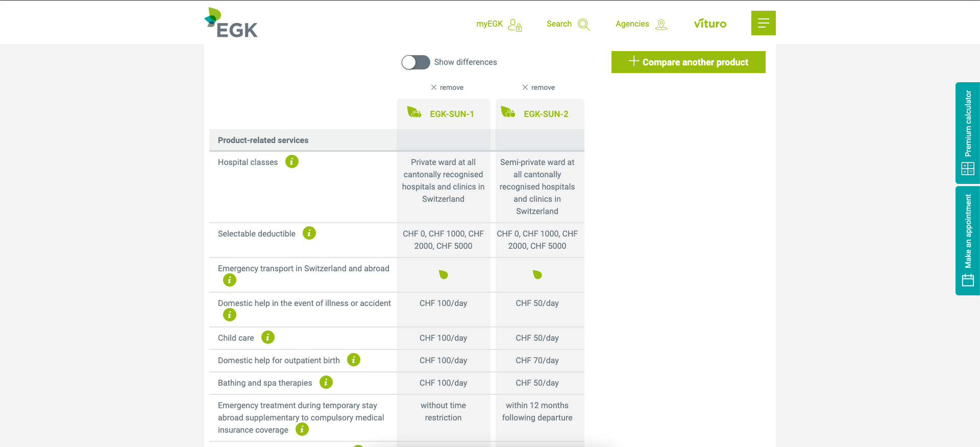Click 'Domestic help for outpatient birth' label
Viewport: 980px width, 447px height.
pos(279,360)
